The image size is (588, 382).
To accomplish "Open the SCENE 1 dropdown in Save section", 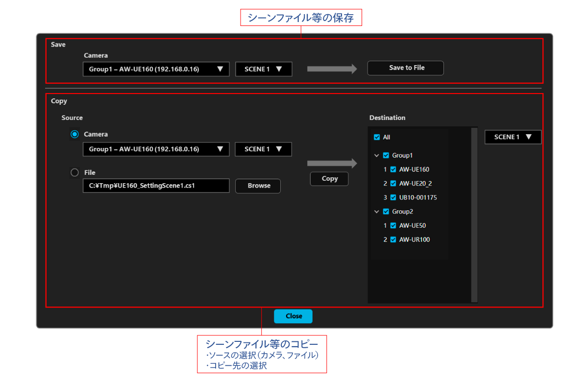I will [264, 69].
